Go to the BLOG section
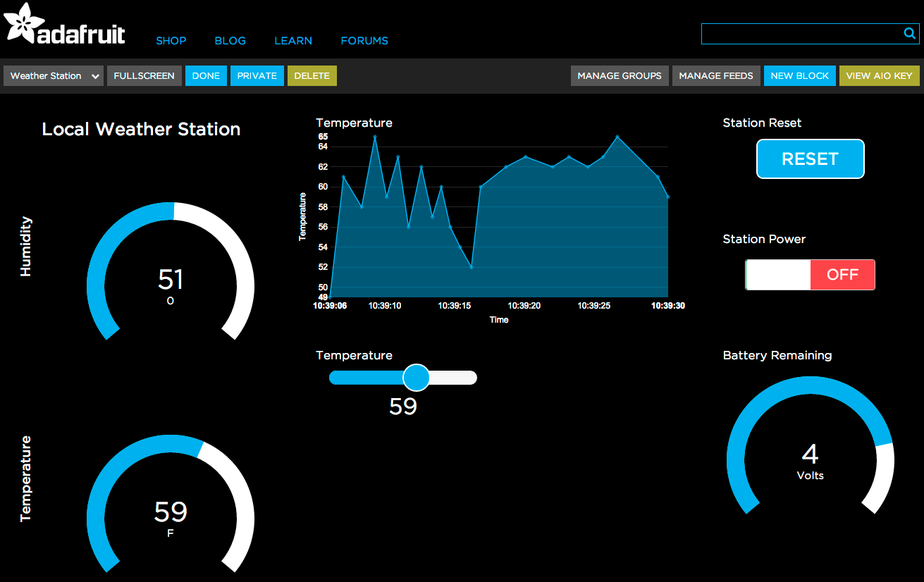Viewport: 924px width, 582px height. tap(230, 41)
